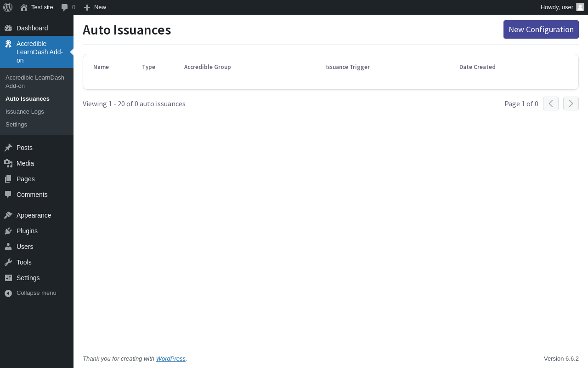Click the Plugins plug icon
This screenshot has height=368, width=588.
point(8,231)
